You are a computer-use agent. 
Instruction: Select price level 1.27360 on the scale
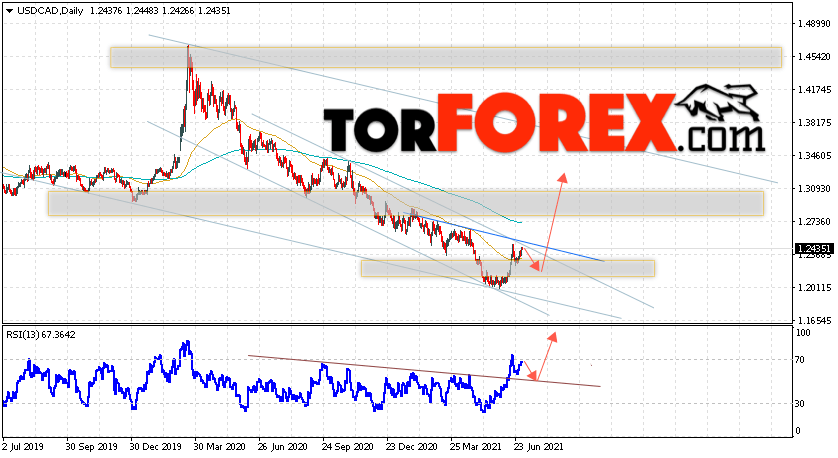pyautogui.click(x=814, y=222)
